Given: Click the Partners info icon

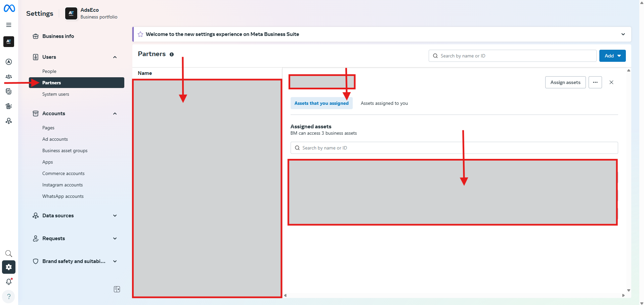Looking at the screenshot, I should pyautogui.click(x=172, y=54).
